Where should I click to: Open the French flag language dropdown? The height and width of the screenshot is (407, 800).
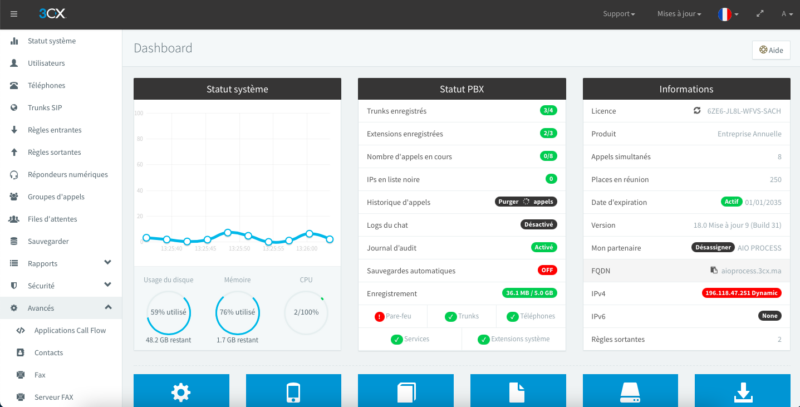click(727, 15)
